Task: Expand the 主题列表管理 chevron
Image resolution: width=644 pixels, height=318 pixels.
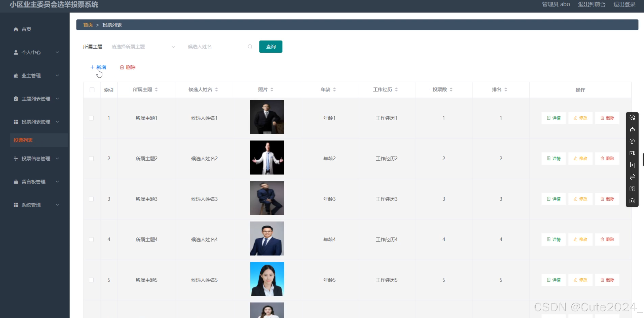Action: point(57,99)
